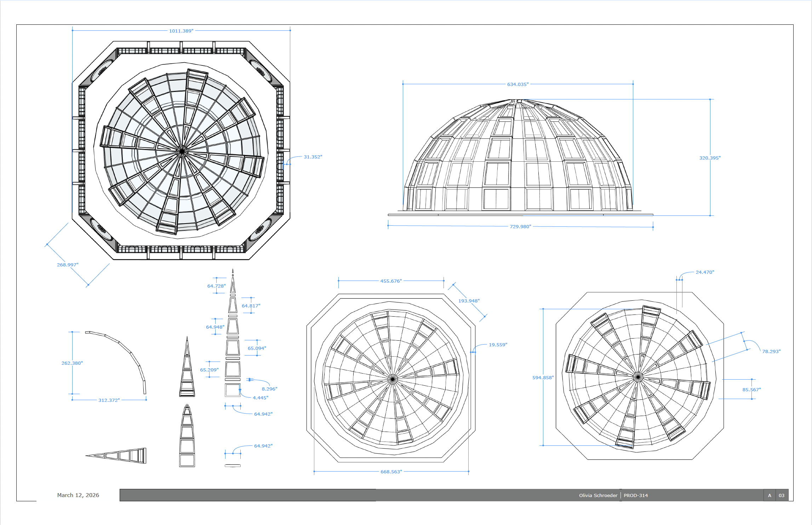The width and height of the screenshot is (812, 525).
Task: Click the PROD-314 project number
Action: click(636, 495)
